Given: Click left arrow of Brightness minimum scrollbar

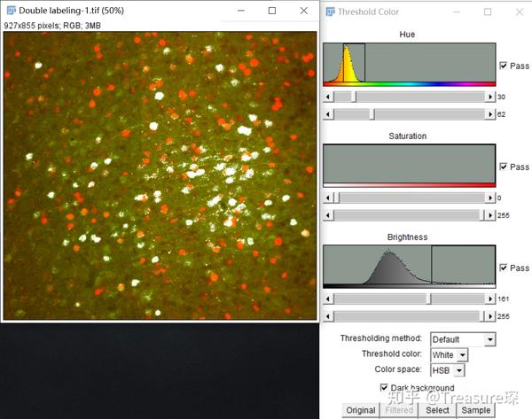Looking at the screenshot, I should tap(328, 299).
